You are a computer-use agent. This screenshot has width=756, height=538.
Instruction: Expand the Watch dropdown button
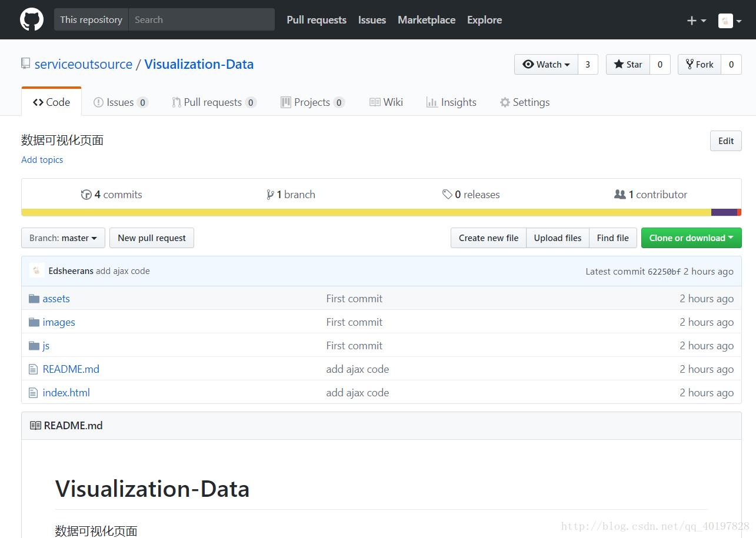pos(546,65)
